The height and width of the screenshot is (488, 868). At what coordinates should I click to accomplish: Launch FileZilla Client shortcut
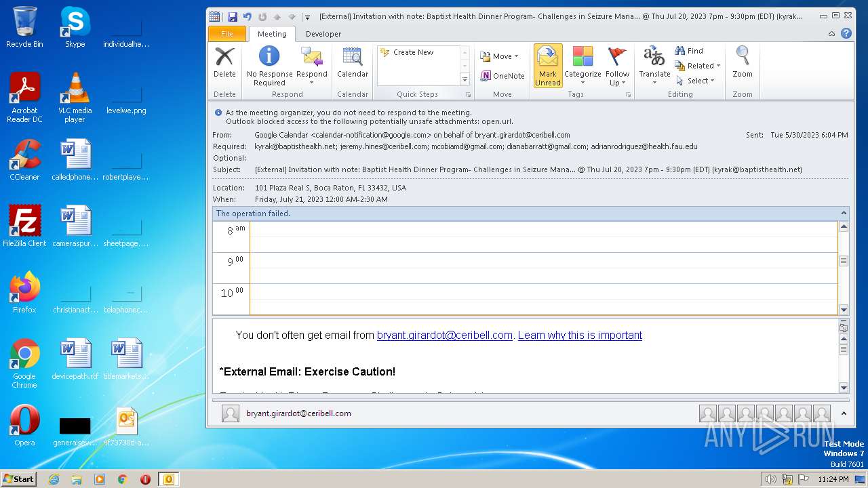click(24, 226)
